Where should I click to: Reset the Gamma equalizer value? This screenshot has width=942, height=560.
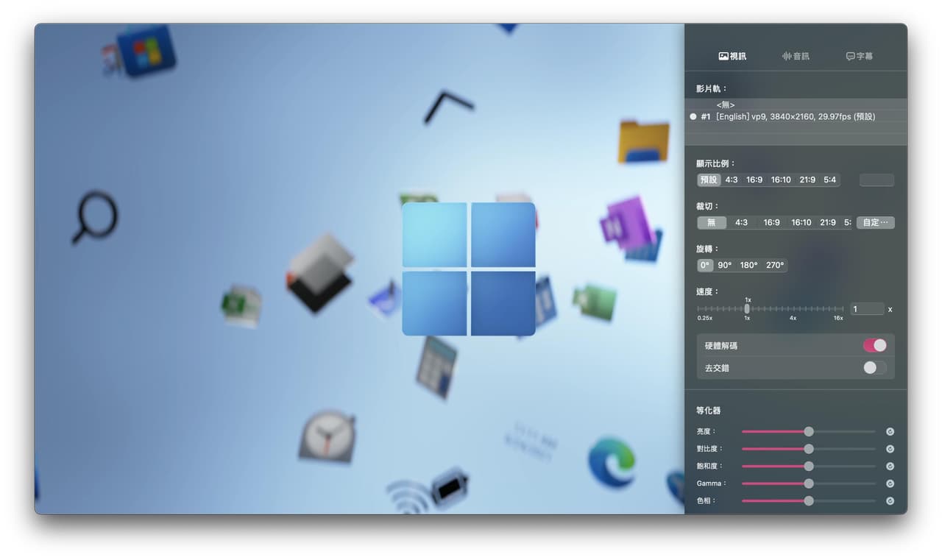[890, 483]
